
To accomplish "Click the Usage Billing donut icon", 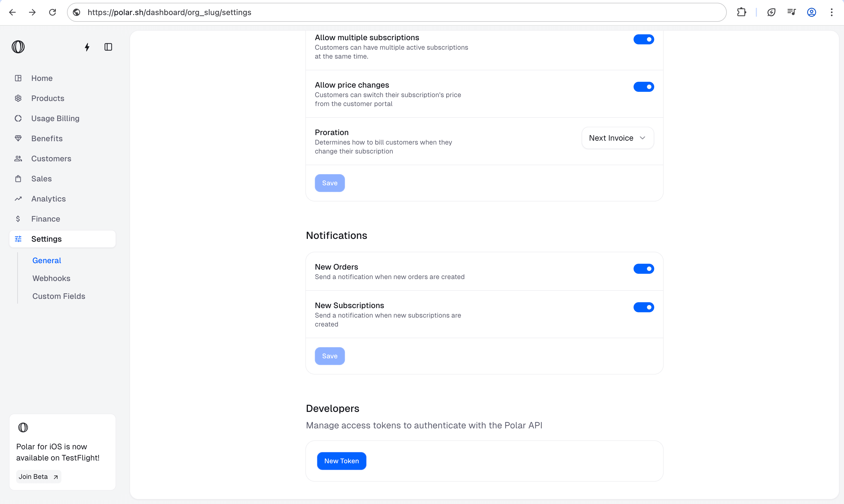I will pyautogui.click(x=18, y=118).
